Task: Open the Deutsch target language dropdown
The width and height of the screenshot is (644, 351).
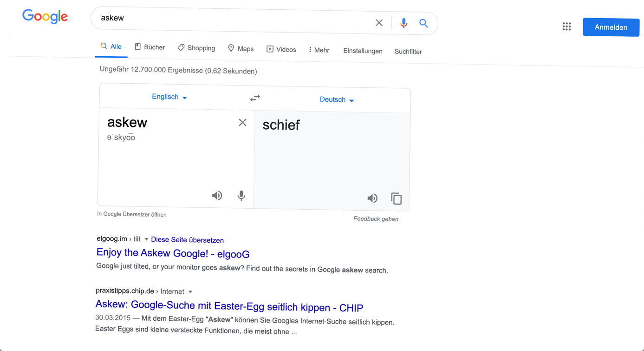Action: tap(337, 100)
